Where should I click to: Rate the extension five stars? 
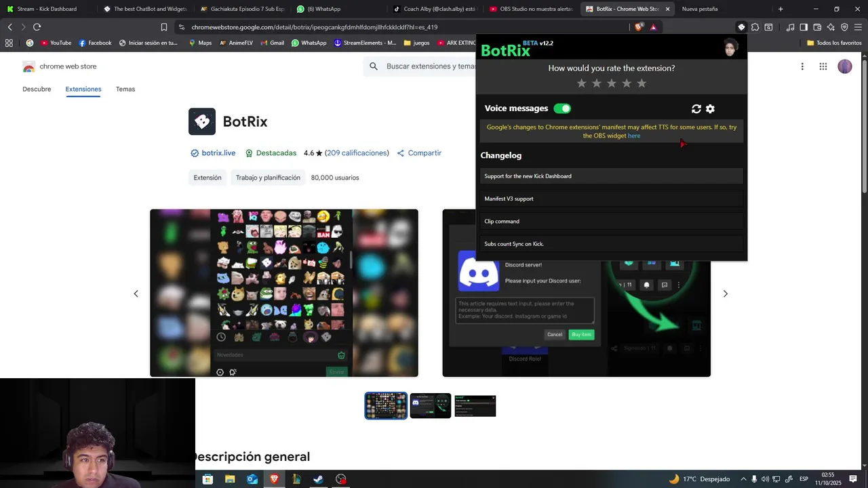[x=642, y=83]
